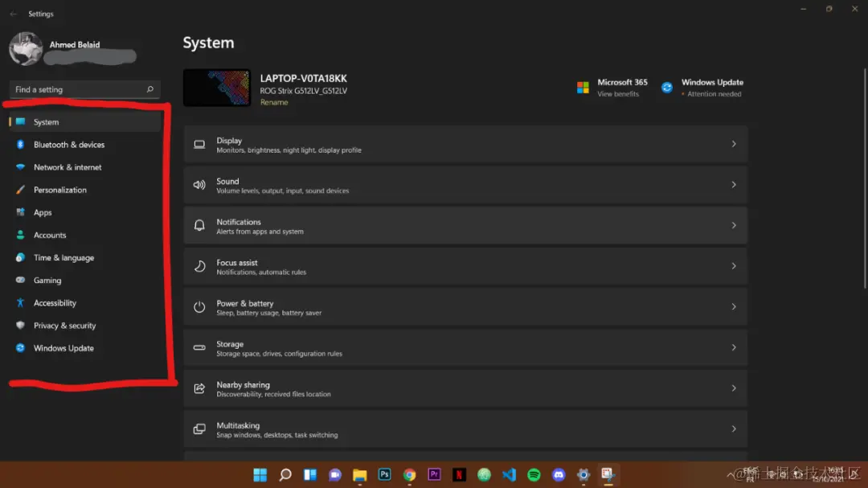
Task: Click the Bluetooth icon in sidebar
Action: pyautogui.click(x=20, y=145)
